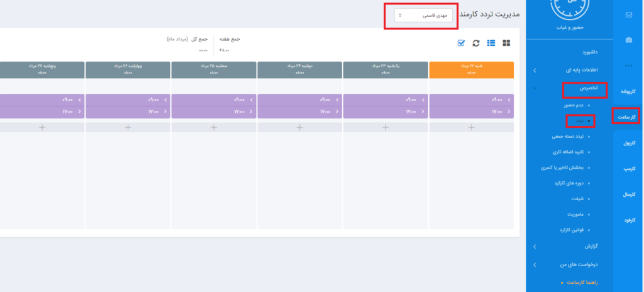Toggle the blue checkbox icon in toolbar
Image resolution: width=644 pixels, height=292 pixels.
click(x=461, y=43)
